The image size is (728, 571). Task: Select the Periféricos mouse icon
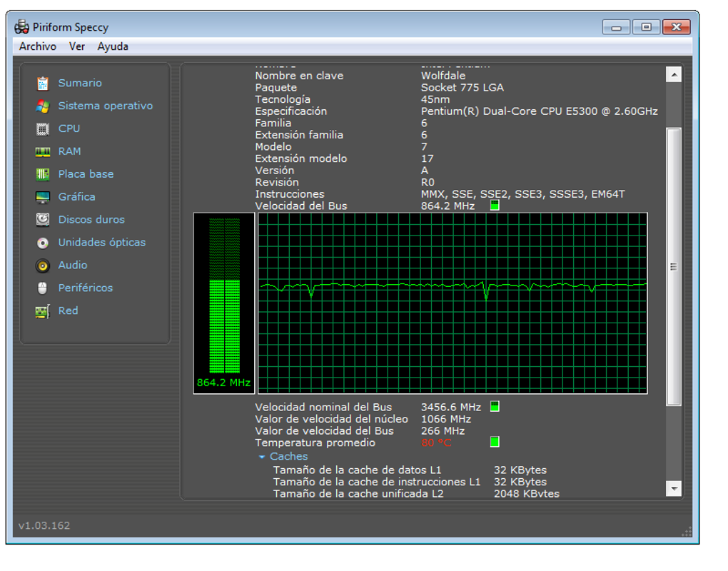pos(43,288)
